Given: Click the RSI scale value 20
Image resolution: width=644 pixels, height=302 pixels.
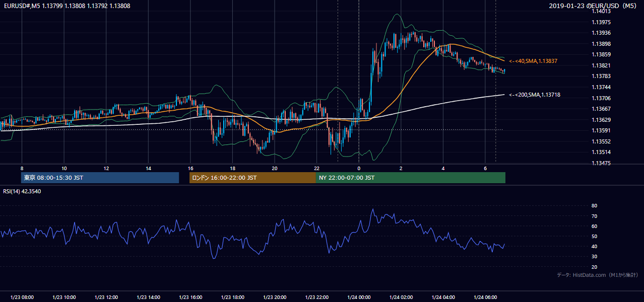Looking at the screenshot, I should pos(595,267).
